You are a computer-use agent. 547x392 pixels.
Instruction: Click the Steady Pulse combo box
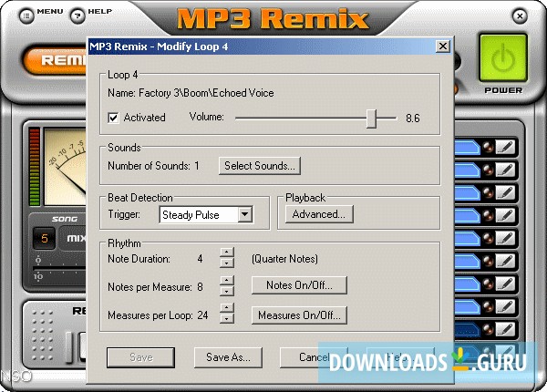point(206,214)
